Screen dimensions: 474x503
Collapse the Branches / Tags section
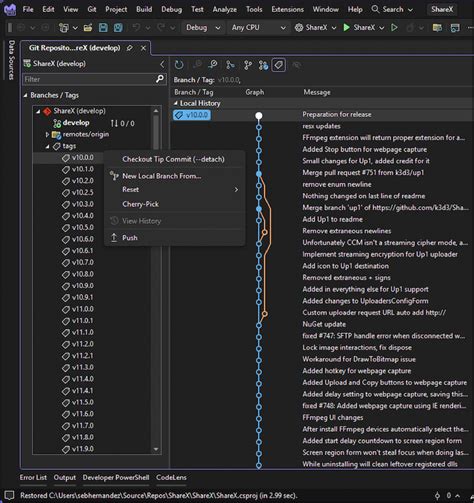25,95
